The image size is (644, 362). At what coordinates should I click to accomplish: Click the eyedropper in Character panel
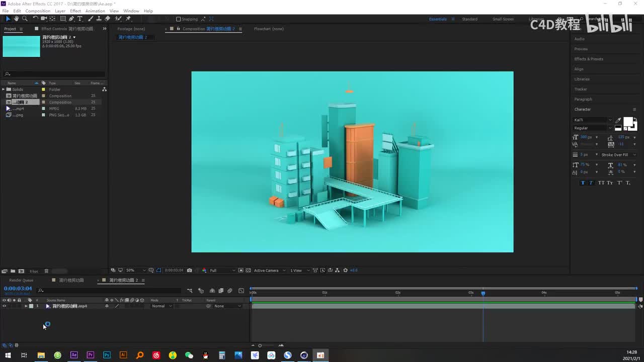click(x=618, y=120)
